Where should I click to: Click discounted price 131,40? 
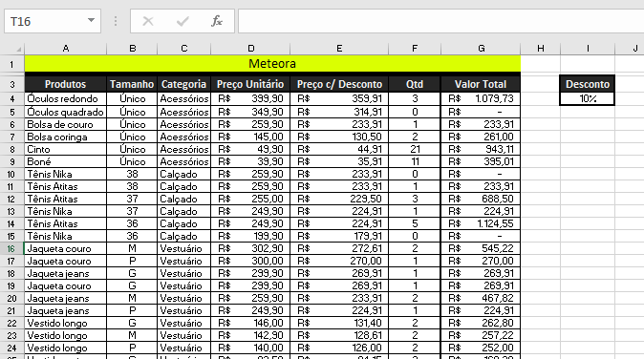pos(339,324)
